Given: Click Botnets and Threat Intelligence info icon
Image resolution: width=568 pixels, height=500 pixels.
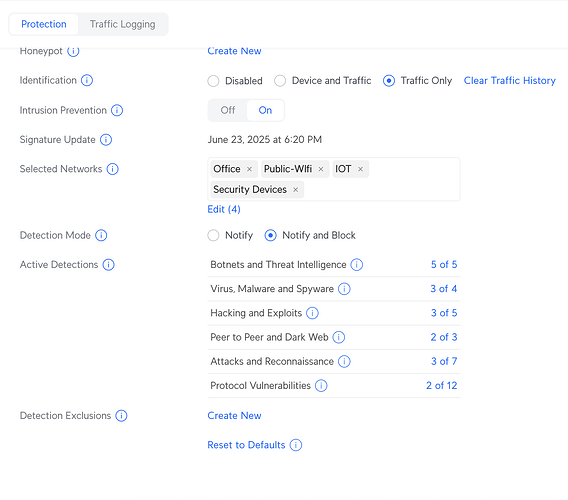Looking at the screenshot, I should pos(356,264).
